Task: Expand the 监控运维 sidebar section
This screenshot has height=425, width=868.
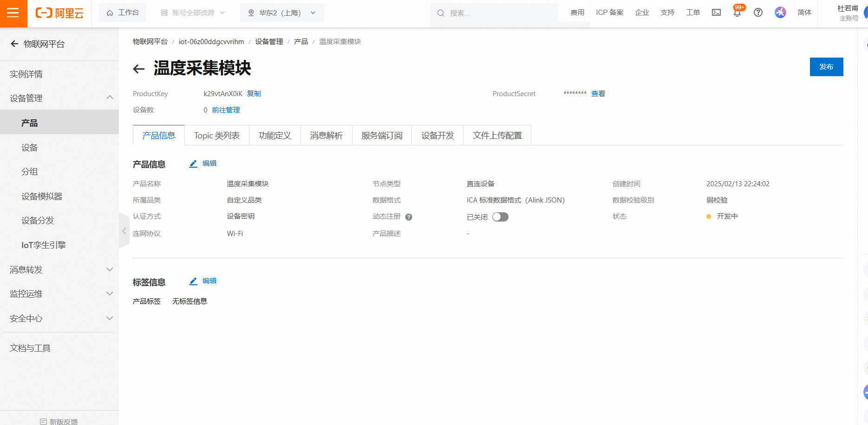Action: [x=110, y=294]
